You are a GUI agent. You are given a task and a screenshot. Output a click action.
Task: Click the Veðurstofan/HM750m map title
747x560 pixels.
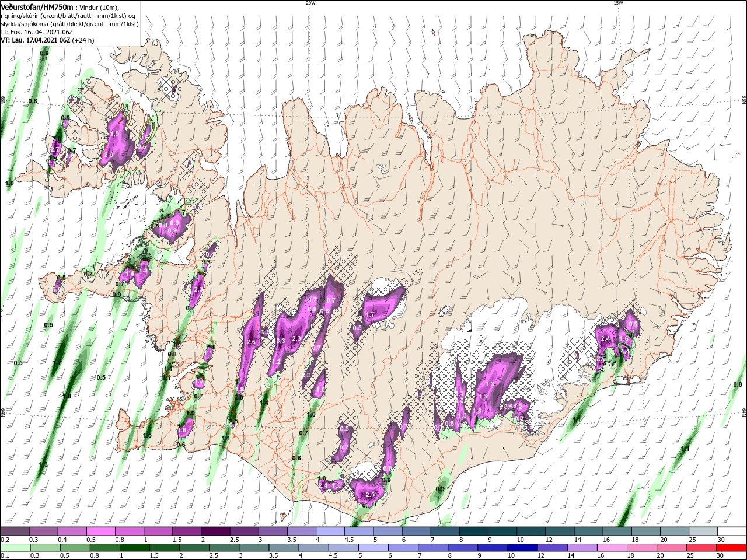(x=37, y=6)
